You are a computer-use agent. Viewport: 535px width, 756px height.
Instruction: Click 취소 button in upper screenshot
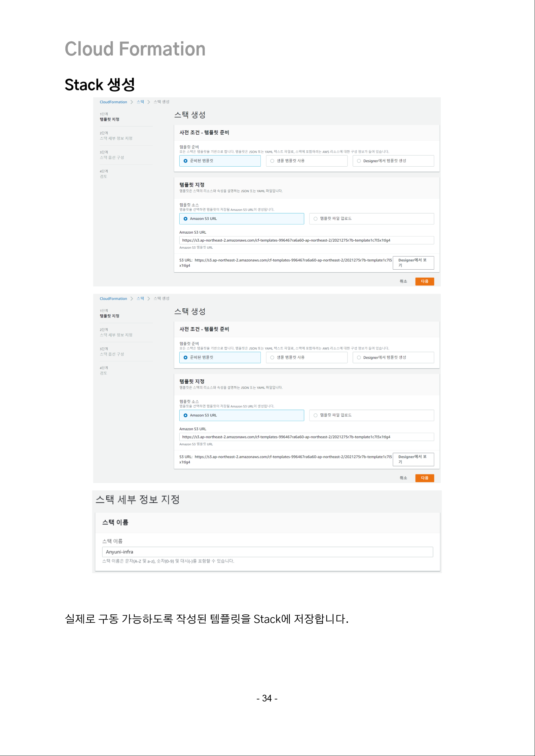[x=403, y=281]
